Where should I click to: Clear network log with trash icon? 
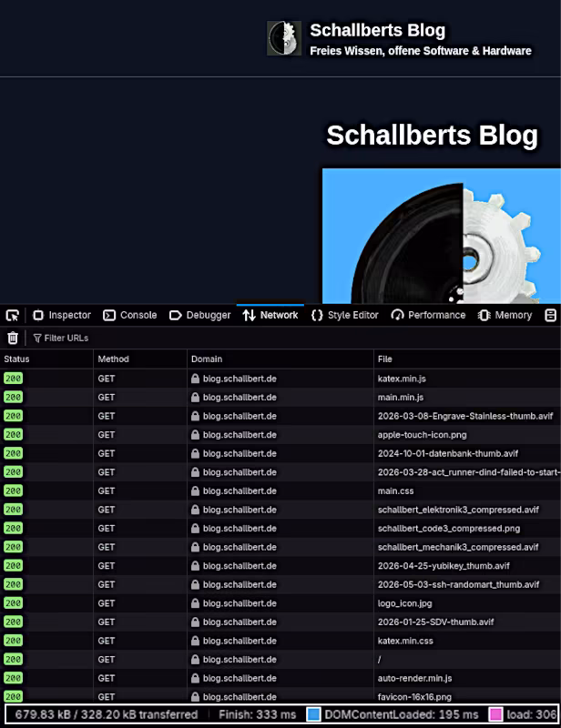tap(13, 338)
